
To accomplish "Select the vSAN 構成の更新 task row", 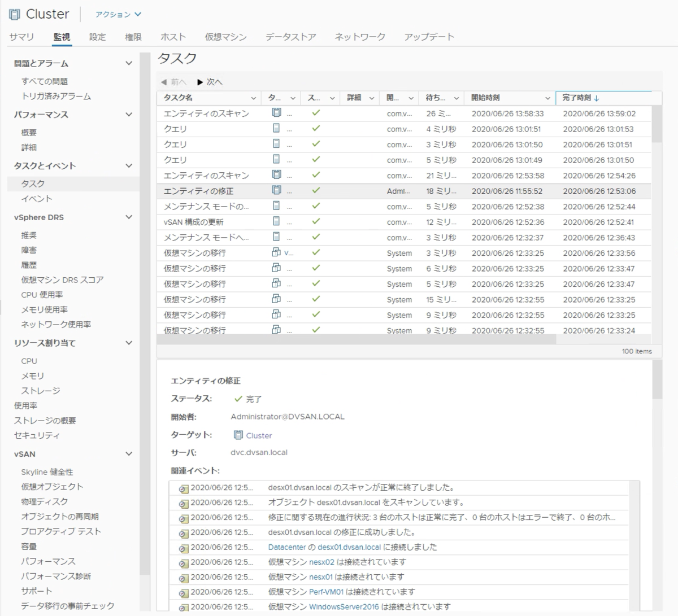I will [403, 222].
